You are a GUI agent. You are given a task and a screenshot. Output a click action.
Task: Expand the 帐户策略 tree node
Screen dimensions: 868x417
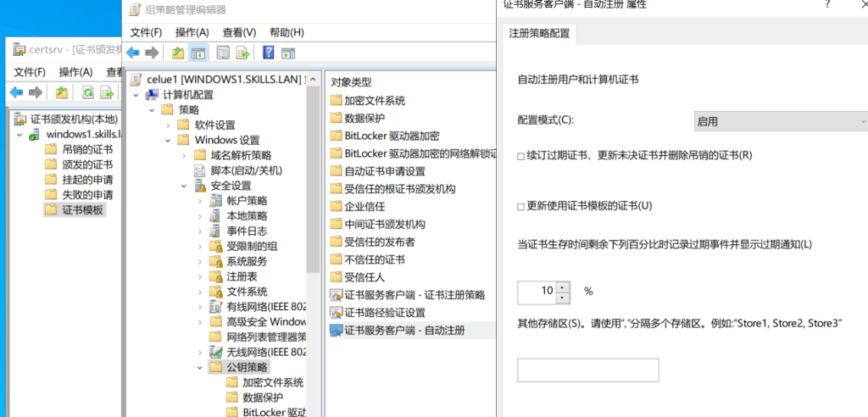(x=200, y=201)
